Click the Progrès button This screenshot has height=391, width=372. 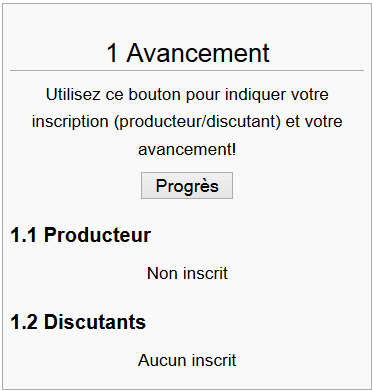187,185
